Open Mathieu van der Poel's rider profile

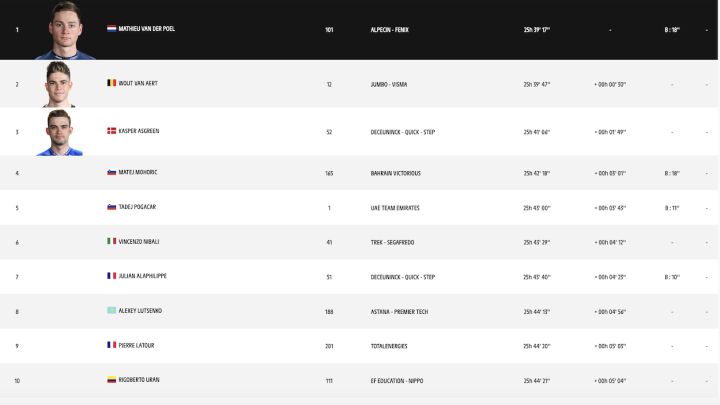click(x=146, y=28)
